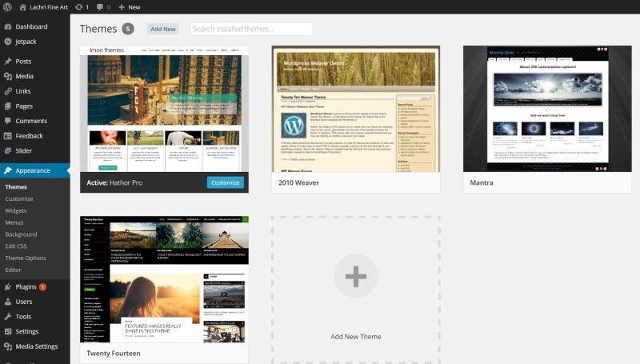Open Menus under Appearance
This screenshot has width=640, height=364.
tap(14, 222)
